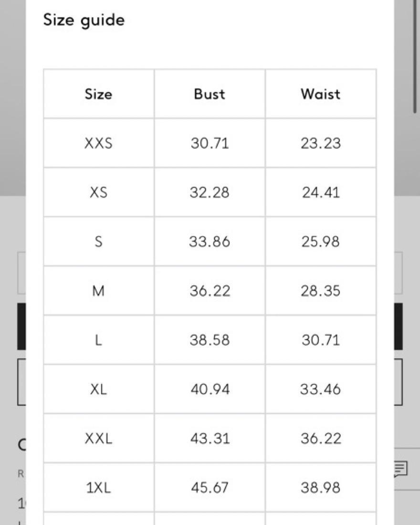Screen dimensions: 420x525
Task: Select the Bust column header
Action: (210, 94)
